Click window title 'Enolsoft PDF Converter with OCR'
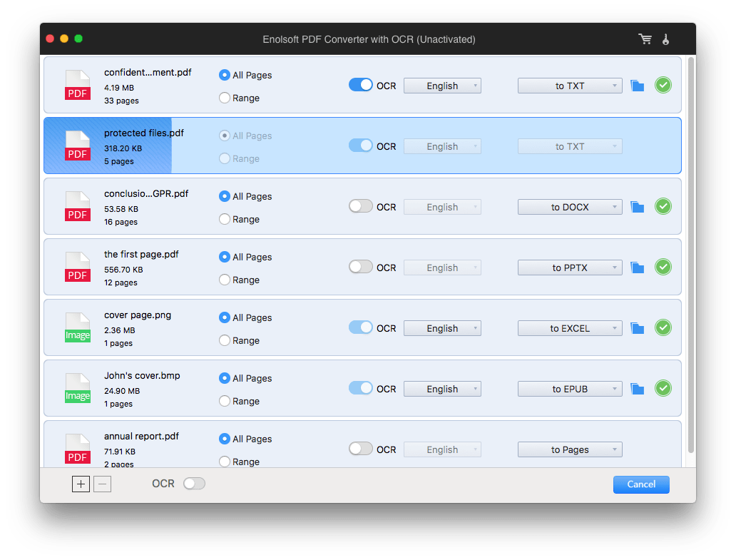 click(x=369, y=39)
